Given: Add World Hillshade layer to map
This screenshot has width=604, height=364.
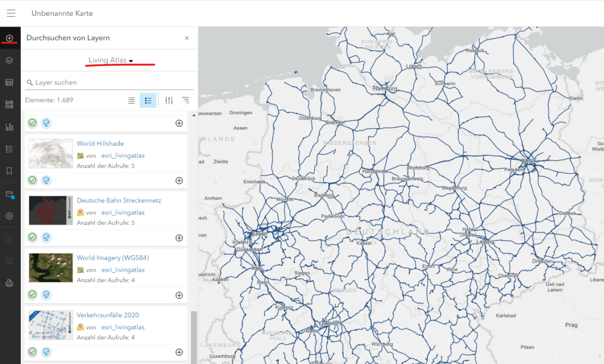Looking at the screenshot, I should 179,181.
